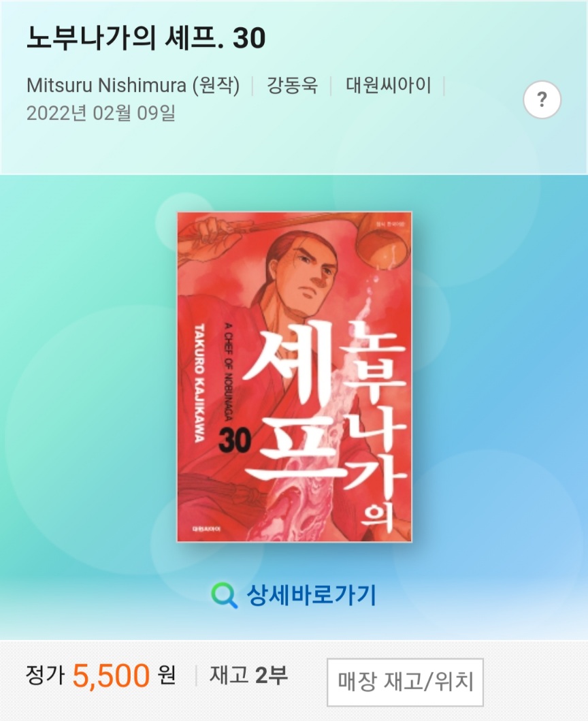Viewport: 588px width, 721px height.
Task: Tap the 재고 2부 stock count
Action: pyautogui.click(x=248, y=675)
